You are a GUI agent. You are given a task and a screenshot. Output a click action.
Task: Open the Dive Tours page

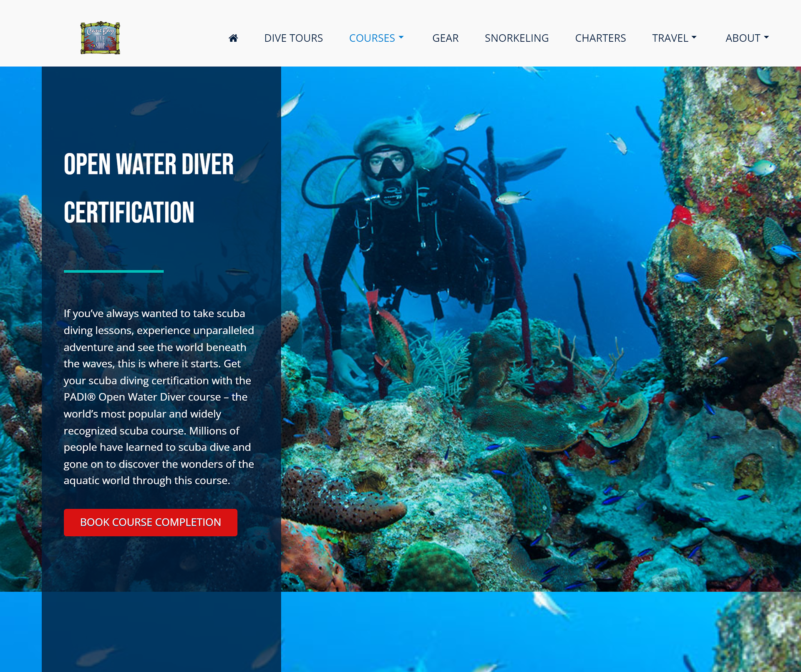[x=293, y=38]
